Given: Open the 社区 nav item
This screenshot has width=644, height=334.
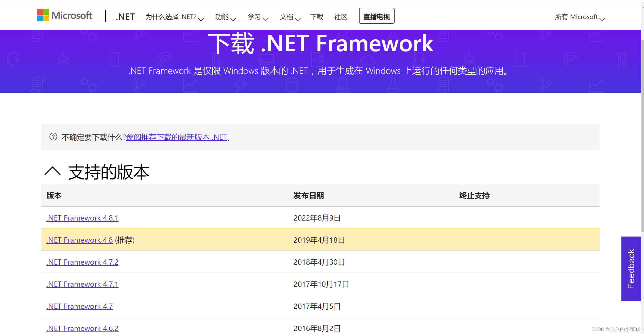Looking at the screenshot, I should [341, 17].
